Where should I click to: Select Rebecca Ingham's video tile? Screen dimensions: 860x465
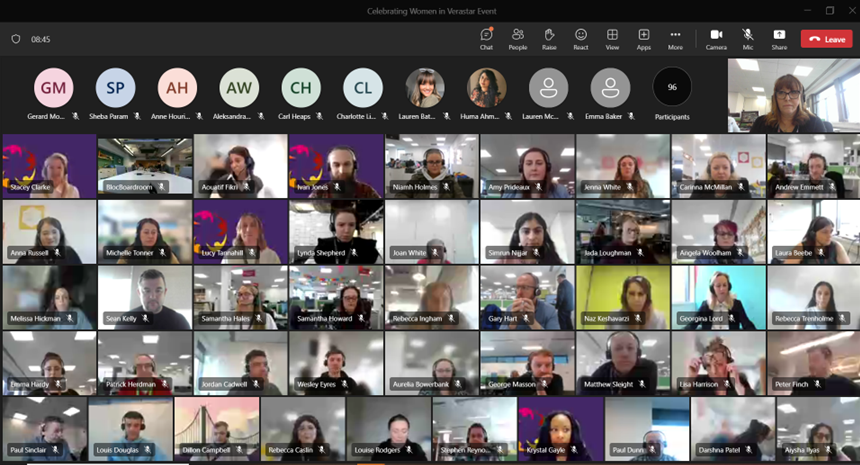pyautogui.click(x=432, y=298)
